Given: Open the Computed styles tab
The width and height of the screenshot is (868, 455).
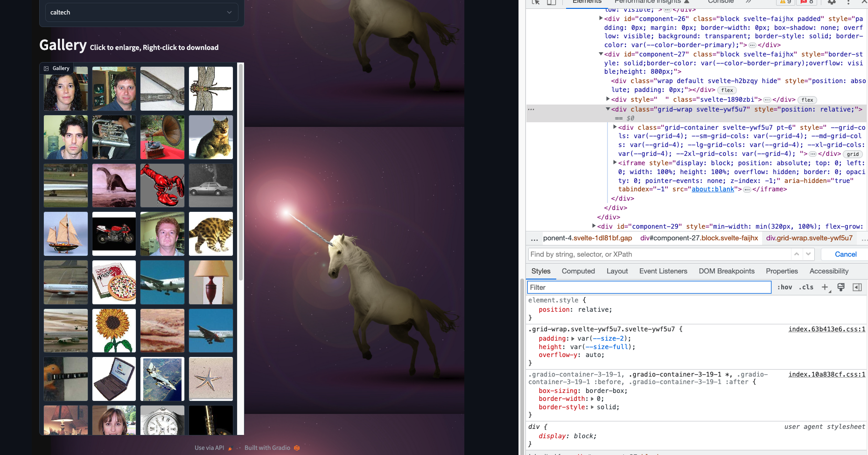Looking at the screenshot, I should click(578, 271).
